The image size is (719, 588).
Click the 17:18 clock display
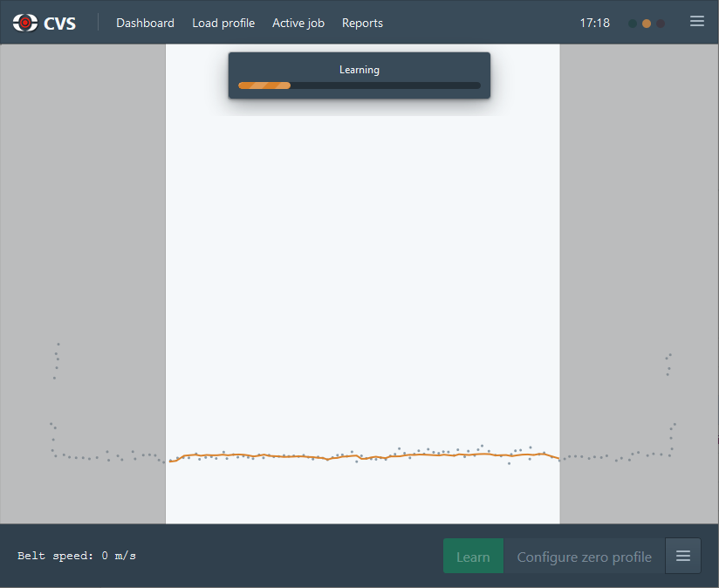tap(595, 23)
